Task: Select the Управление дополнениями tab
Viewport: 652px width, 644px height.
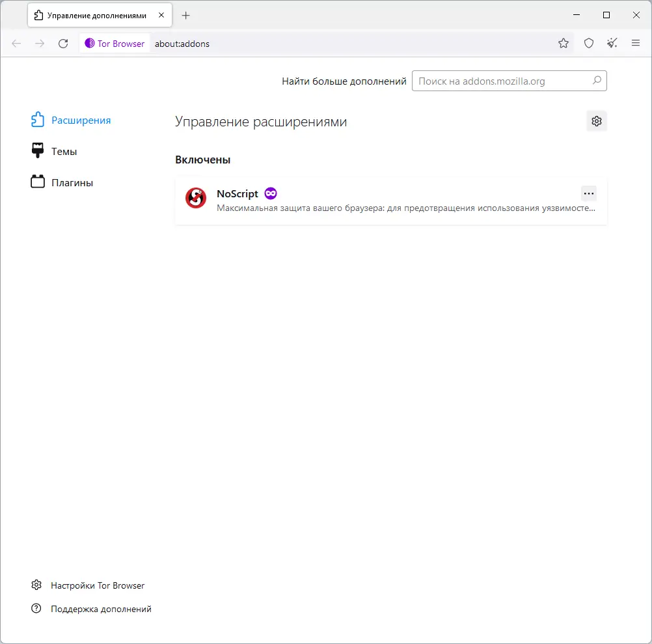Action: pos(100,16)
